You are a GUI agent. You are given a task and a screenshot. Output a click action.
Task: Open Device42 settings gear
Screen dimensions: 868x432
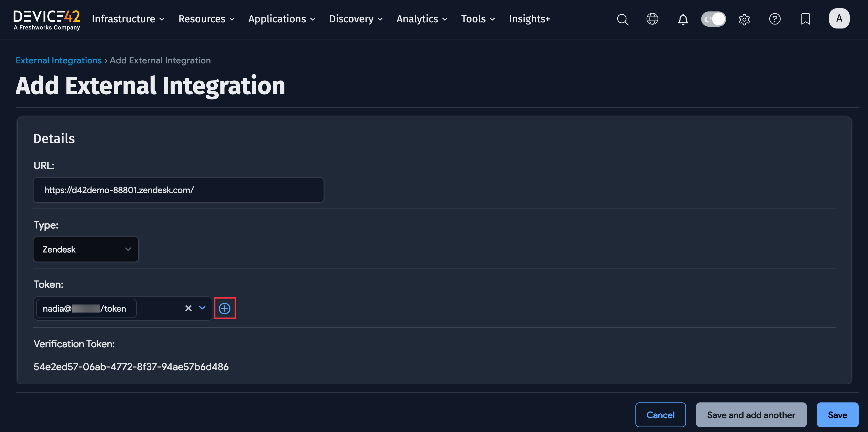tap(744, 19)
